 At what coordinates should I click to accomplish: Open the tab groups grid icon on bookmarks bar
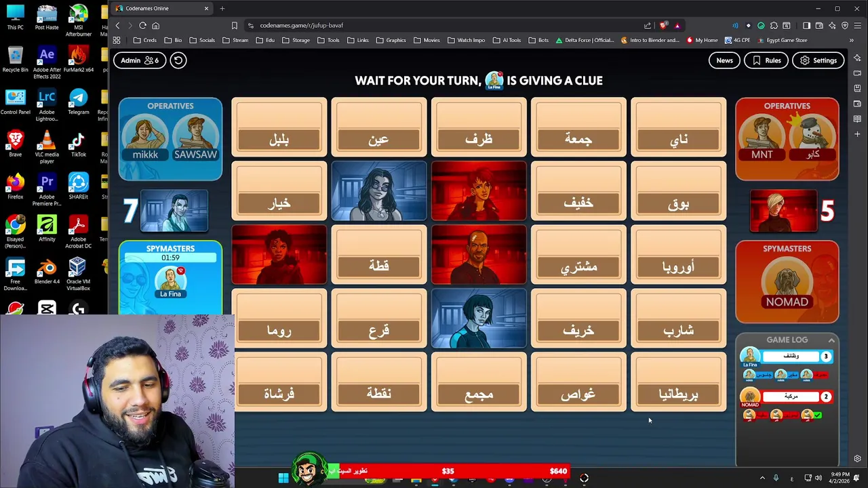117,40
